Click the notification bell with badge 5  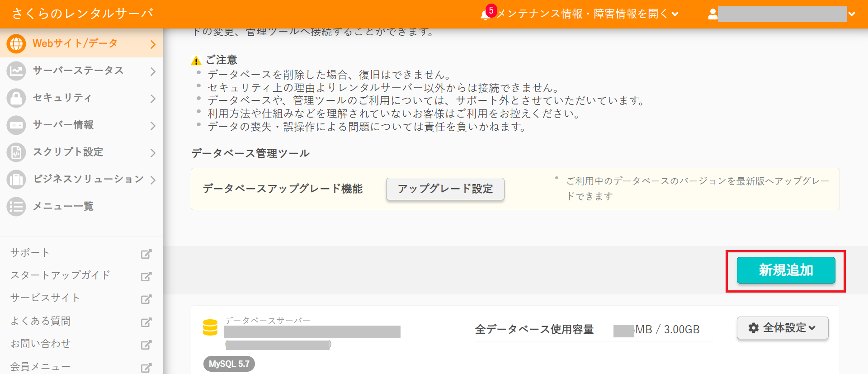[x=487, y=13]
